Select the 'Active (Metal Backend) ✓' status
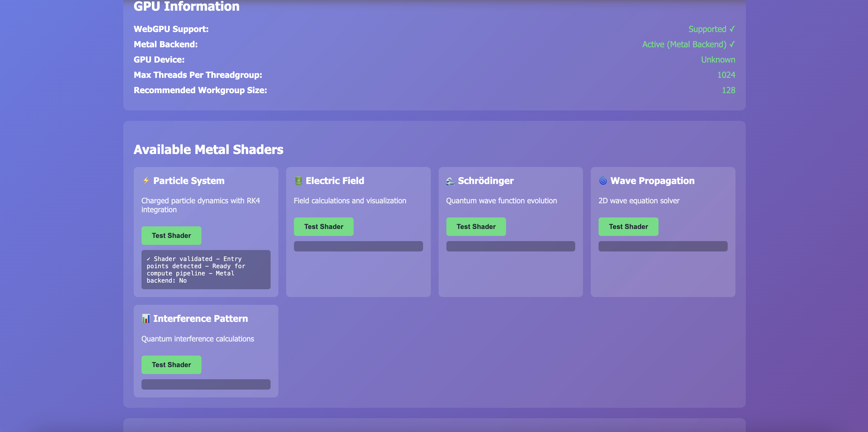This screenshot has width=868, height=432. (688, 44)
